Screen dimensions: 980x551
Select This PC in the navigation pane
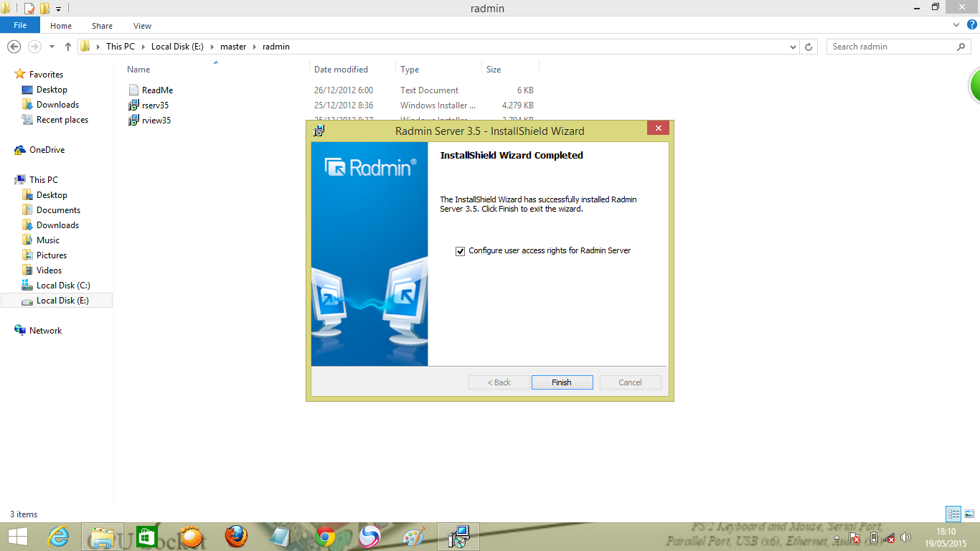pos(43,180)
